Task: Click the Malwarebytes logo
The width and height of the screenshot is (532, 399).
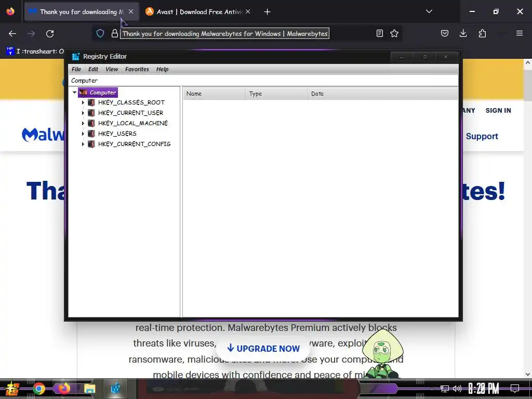Action: click(43, 135)
